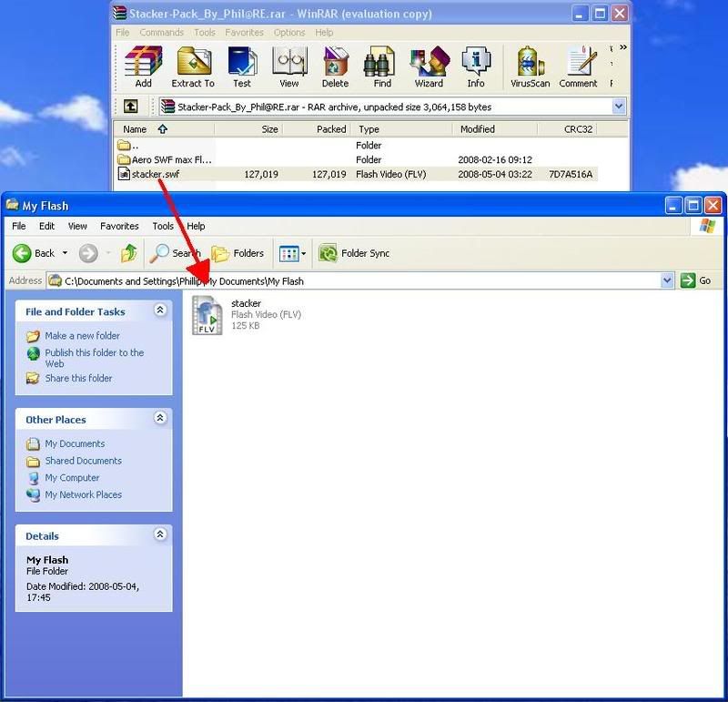Click the Add icon in WinRAR toolbar
The height and width of the screenshot is (702, 728).
[x=143, y=66]
